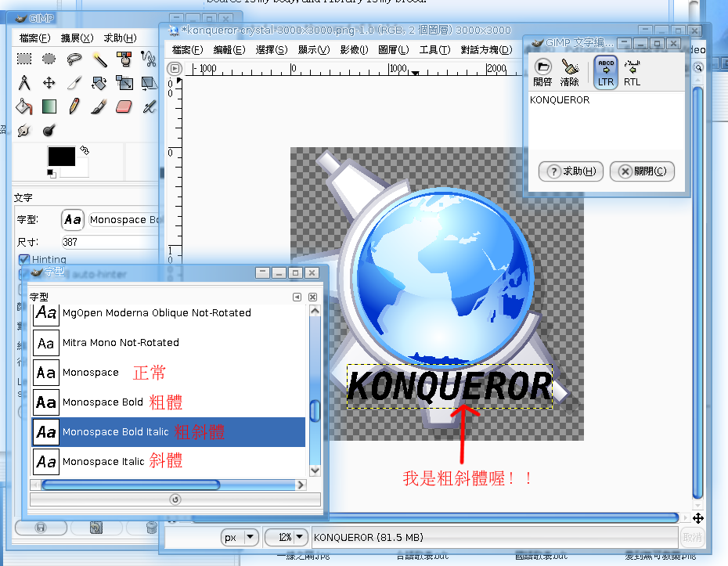The height and width of the screenshot is (566, 728).
Task: Click the black foreground color swatch
Action: pyautogui.click(x=61, y=156)
